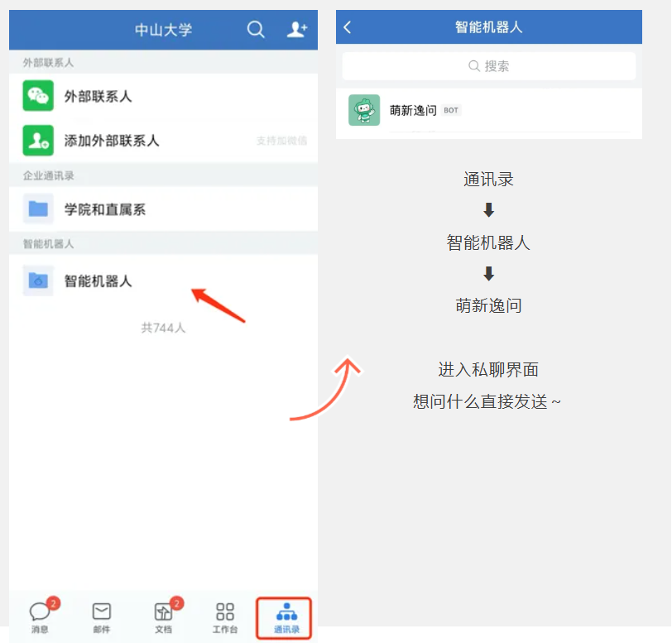This screenshot has width=672, height=643.
Task: Tap the 支持加微信 hint text
Action: point(281,142)
